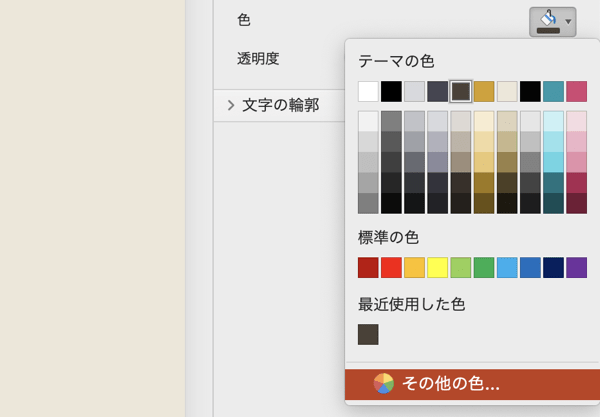Viewport: 600px width, 417px height.
Task: Click the 色 label
Action: pyautogui.click(x=244, y=20)
